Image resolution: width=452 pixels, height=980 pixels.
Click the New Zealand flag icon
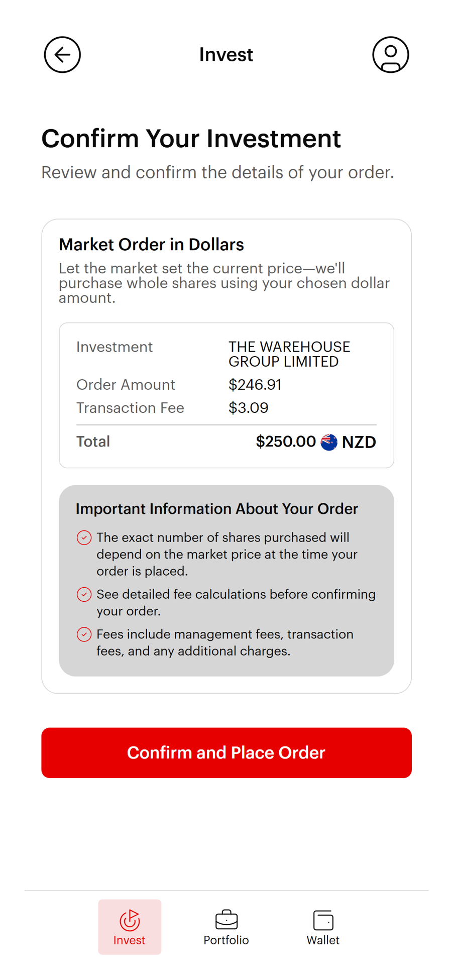pyautogui.click(x=329, y=442)
